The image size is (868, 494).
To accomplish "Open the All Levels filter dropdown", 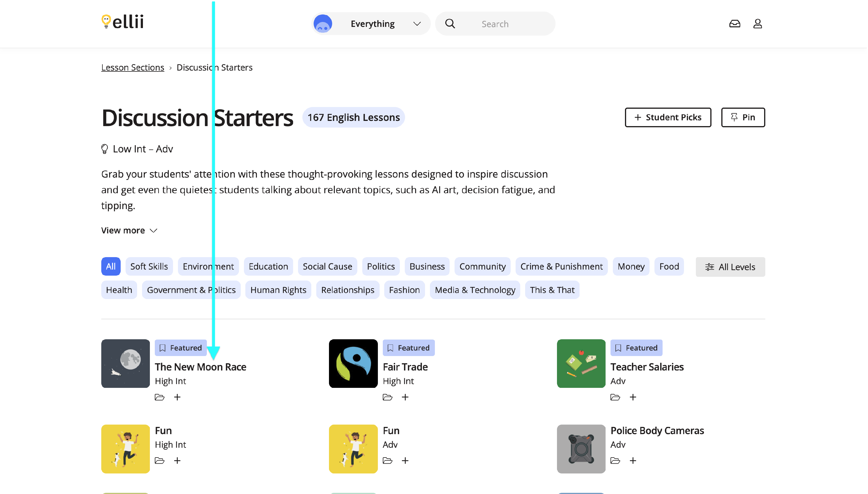I will coord(730,267).
